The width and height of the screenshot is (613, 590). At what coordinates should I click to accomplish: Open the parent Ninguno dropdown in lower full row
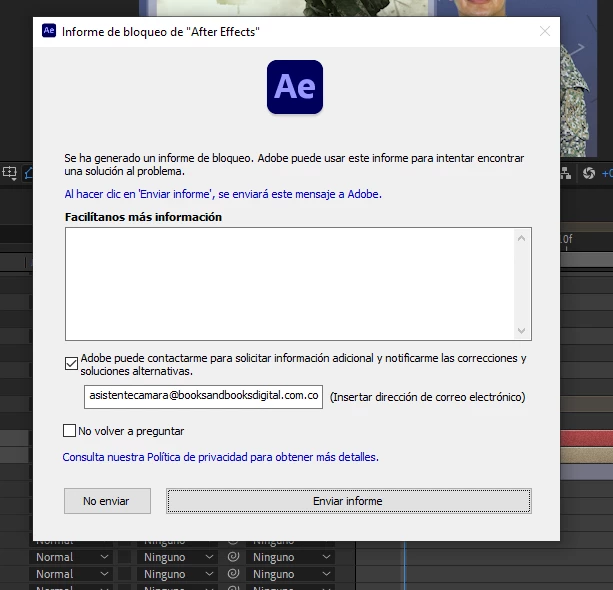pyautogui.click(x=290, y=574)
